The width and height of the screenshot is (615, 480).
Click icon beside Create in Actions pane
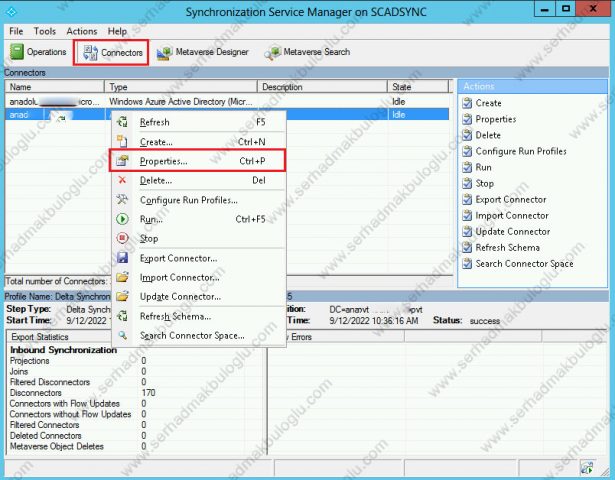(x=467, y=103)
